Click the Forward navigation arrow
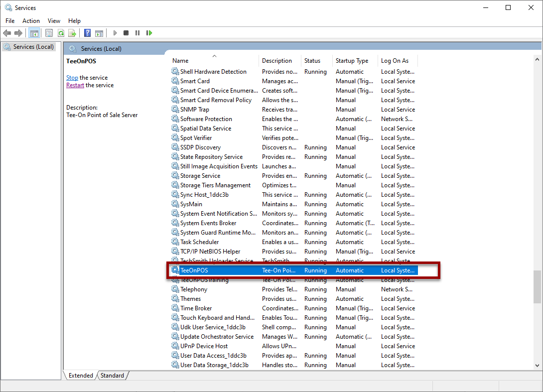Image resolution: width=543 pixels, height=392 pixels. point(18,33)
